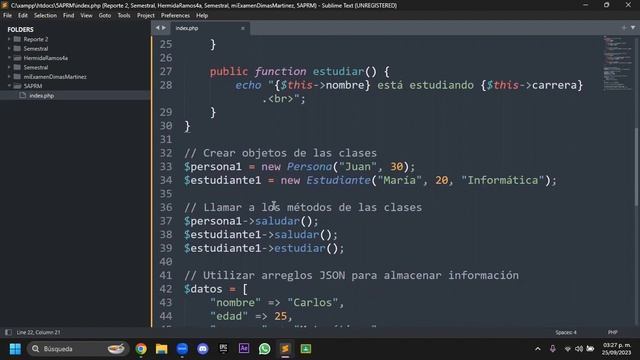Open WhatsApp from the taskbar

(x=264, y=349)
